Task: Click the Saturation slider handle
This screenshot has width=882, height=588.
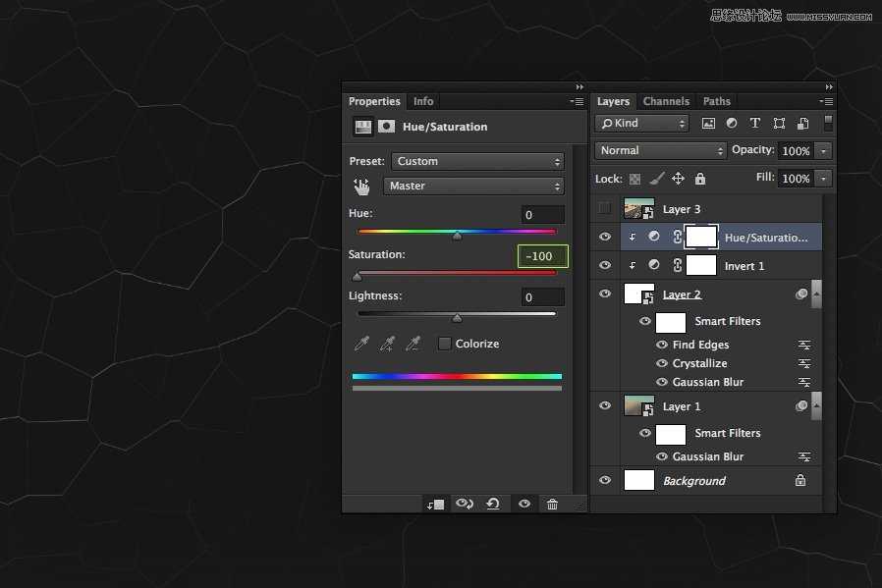Action: click(x=357, y=277)
